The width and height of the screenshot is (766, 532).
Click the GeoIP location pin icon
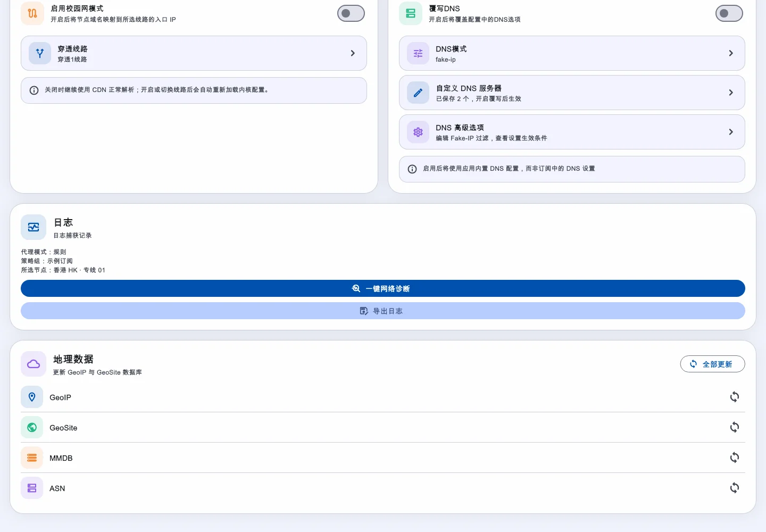pos(32,397)
